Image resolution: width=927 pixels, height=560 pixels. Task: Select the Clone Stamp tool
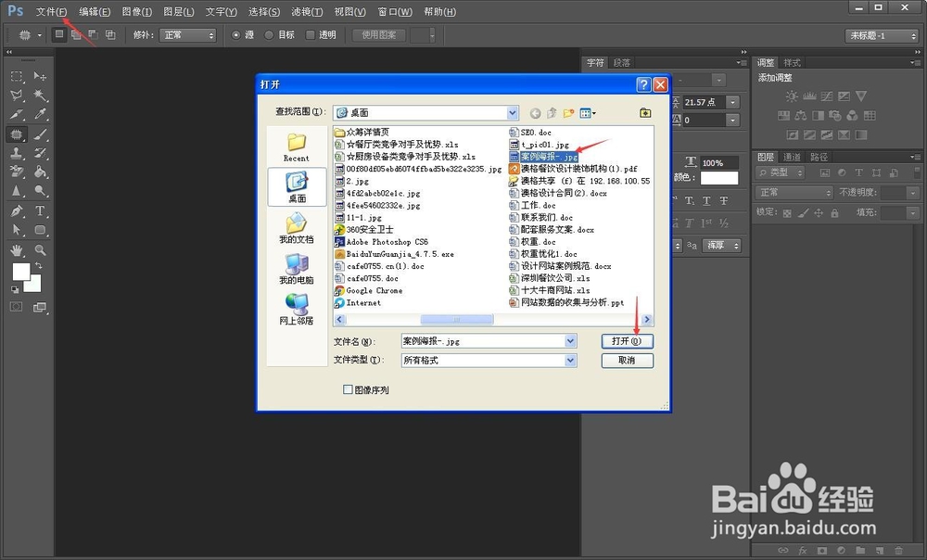pos(16,151)
